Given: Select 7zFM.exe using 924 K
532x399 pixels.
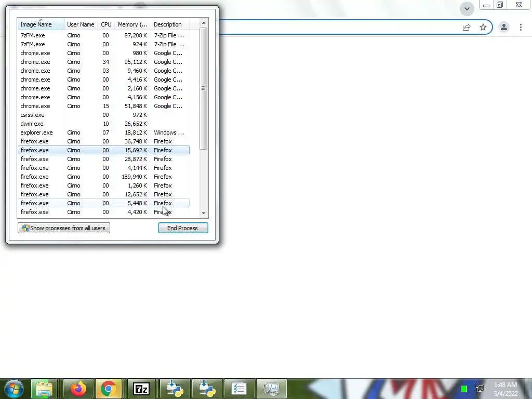Looking at the screenshot, I should (103, 44).
